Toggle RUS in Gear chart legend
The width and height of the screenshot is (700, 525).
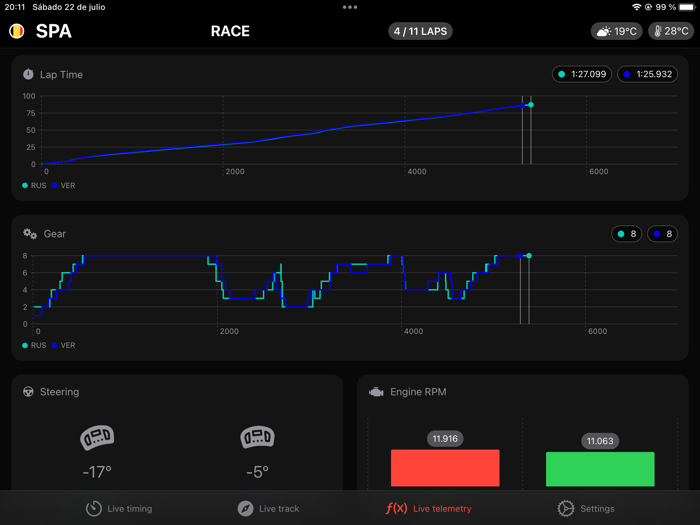coord(34,345)
